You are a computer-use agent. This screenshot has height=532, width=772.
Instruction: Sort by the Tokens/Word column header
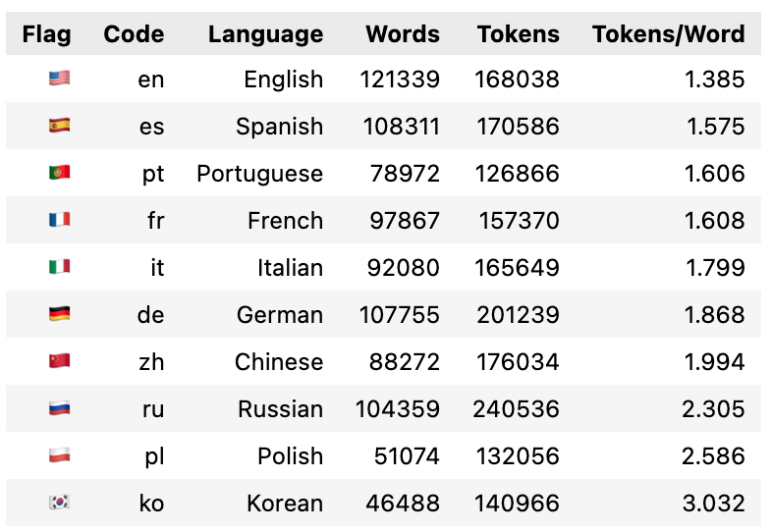point(668,34)
